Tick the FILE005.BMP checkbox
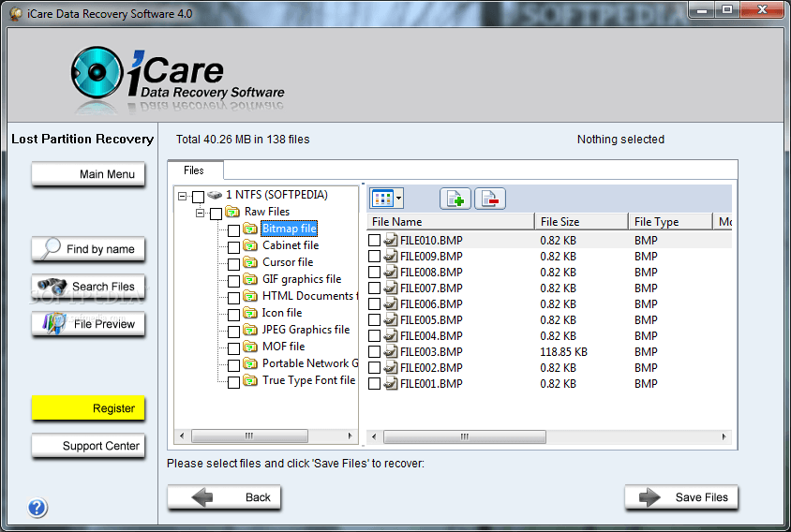 click(374, 319)
